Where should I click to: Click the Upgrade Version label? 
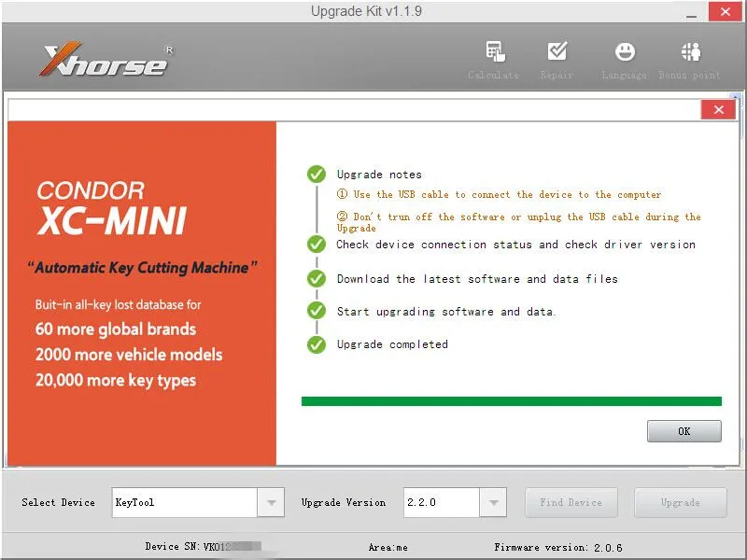(344, 502)
